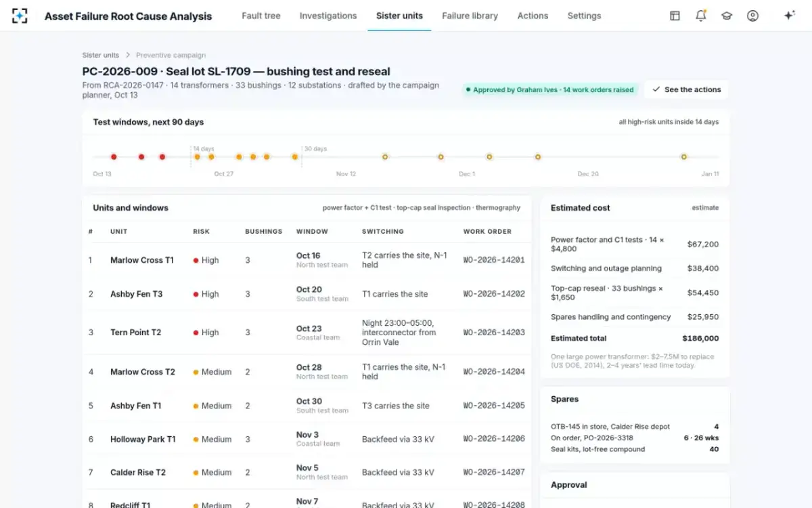Click the Calder Rise T2 unit
Viewport: 812px width, 508px height.
[138, 472]
